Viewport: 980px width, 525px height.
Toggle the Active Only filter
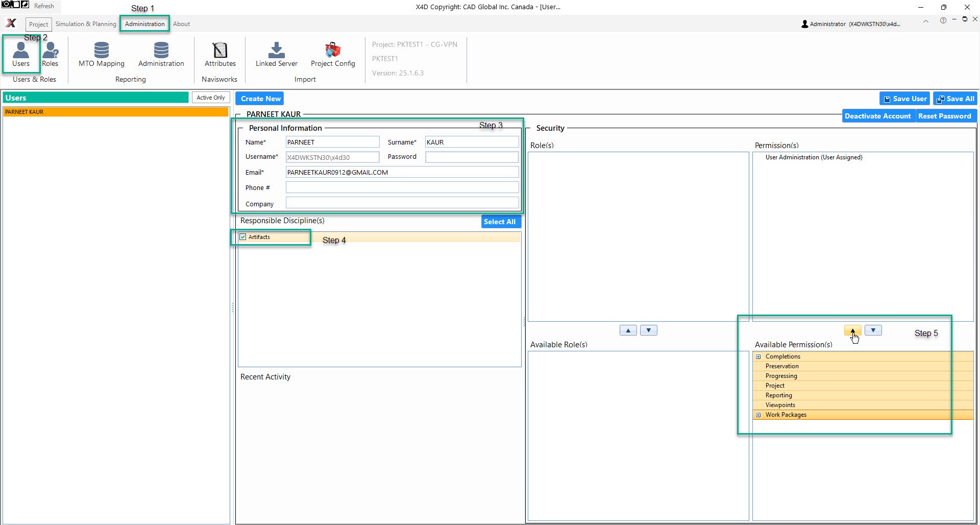pos(211,98)
